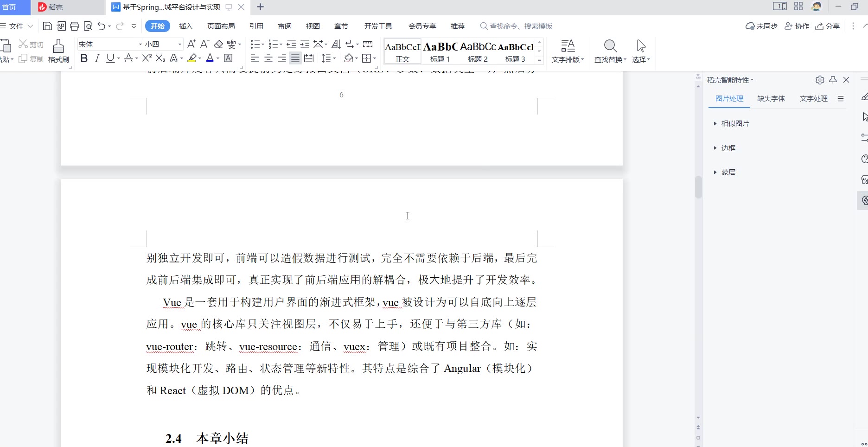
Task: Open the 引用 ribbon tab
Action: pos(256,26)
